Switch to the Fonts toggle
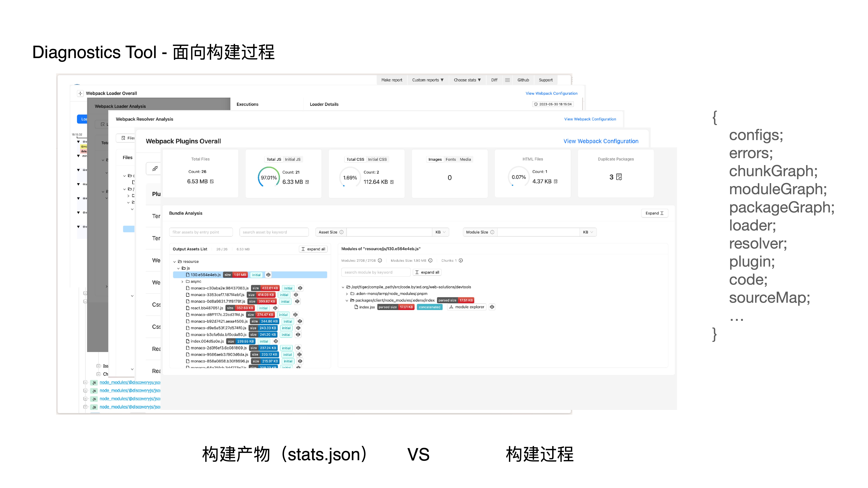Image resolution: width=868 pixels, height=488 pixels. [451, 159]
